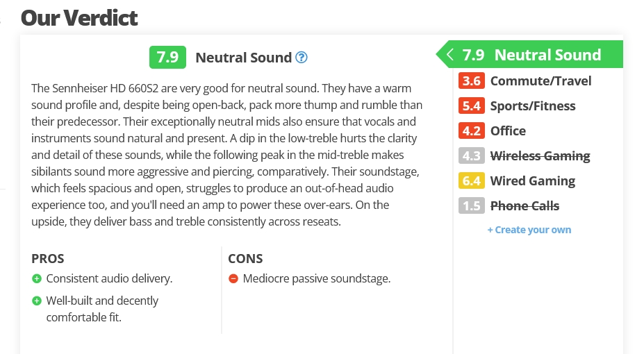This screenshot has height=354, width=644.
Task: Click the '+ Create your own' link
Action: [x=529, y=230]
